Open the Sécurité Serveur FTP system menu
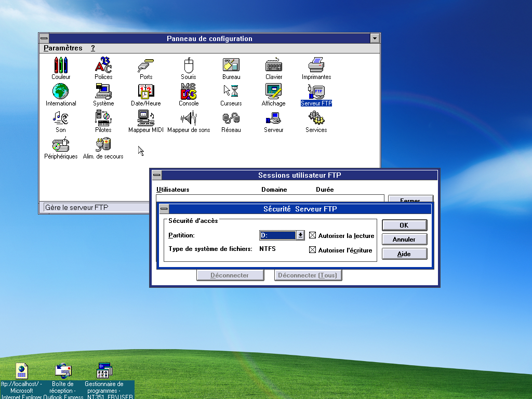532x399 pixels. coord(164,209)
